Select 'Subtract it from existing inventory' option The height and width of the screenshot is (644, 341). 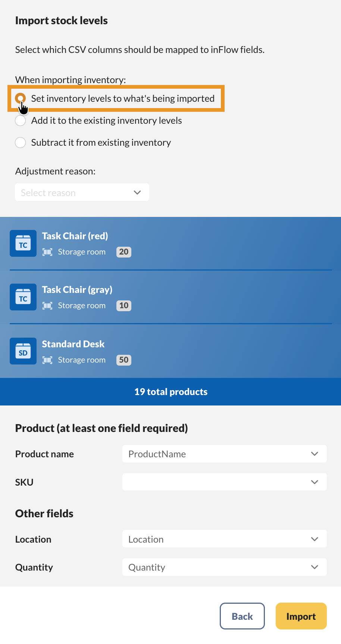tap(21, 143)
